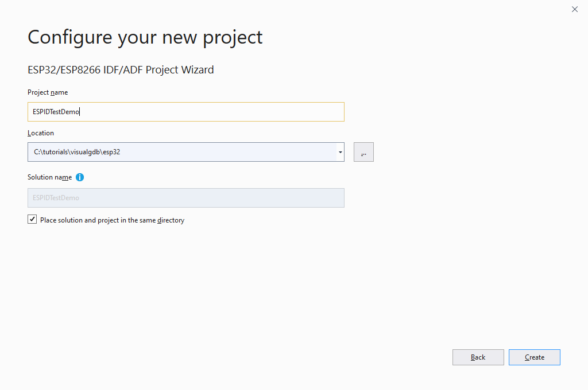Click the "Solution name" label
Viewport: 588px width, 390px height.
tap(49, 177)
